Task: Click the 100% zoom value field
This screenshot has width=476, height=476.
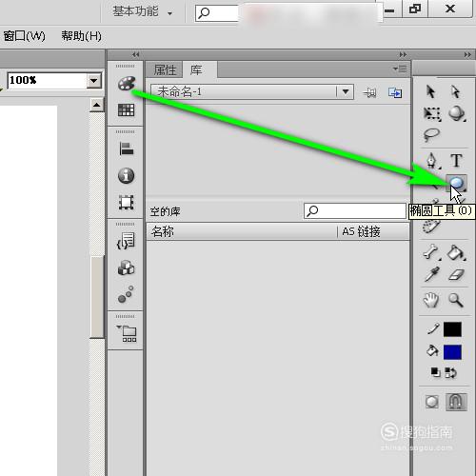Action: point(47,81)
